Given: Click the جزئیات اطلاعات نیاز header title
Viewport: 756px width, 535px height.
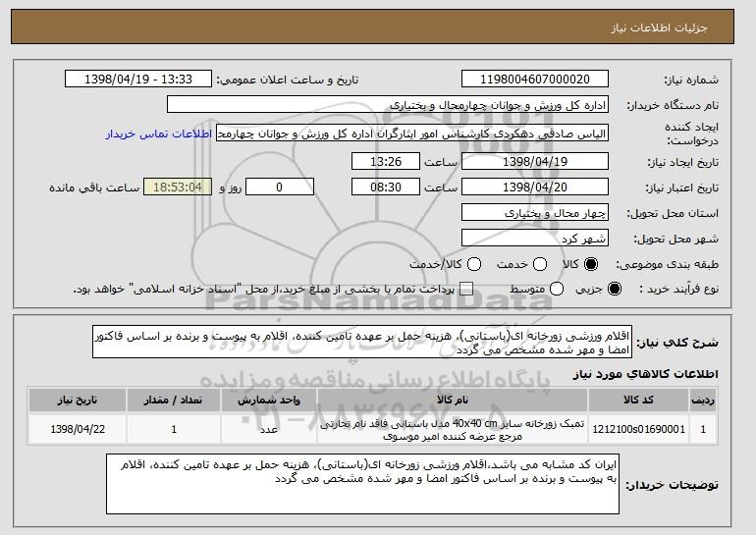Looking at the screenshot, I should [x=660, y=27].
